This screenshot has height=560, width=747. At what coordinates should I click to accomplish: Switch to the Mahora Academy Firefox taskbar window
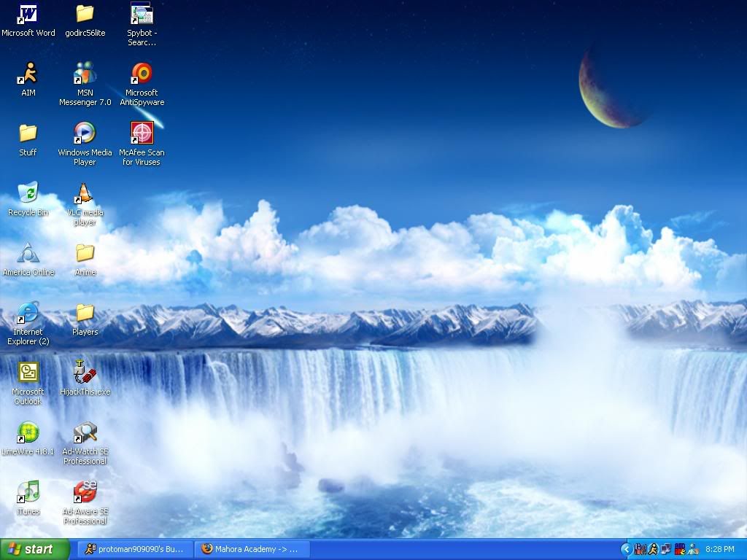[x=252, y=549]
